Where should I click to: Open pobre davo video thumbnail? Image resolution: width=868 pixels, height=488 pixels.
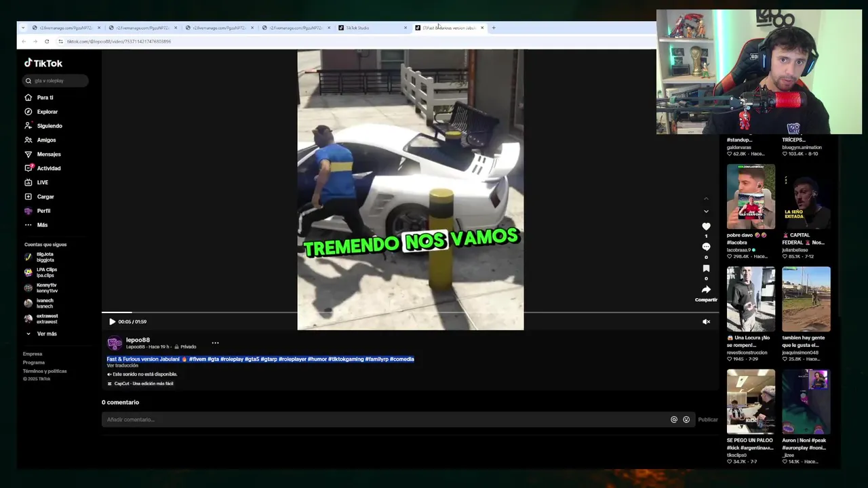751,197
